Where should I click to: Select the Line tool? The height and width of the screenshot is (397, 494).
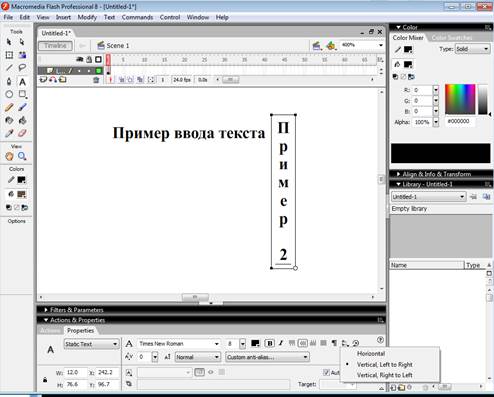coord(9,68)
